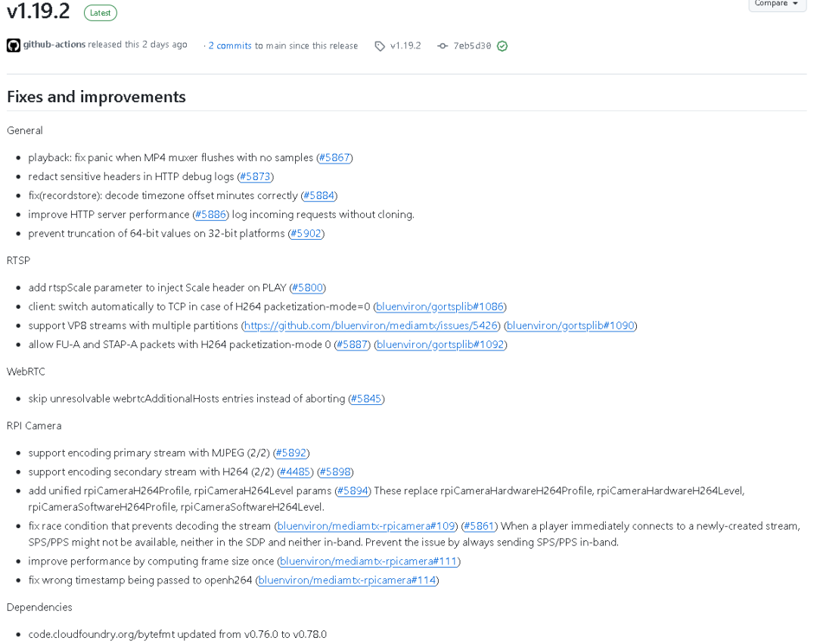Open link #4485 for secondary stream H264

point(295,472)
